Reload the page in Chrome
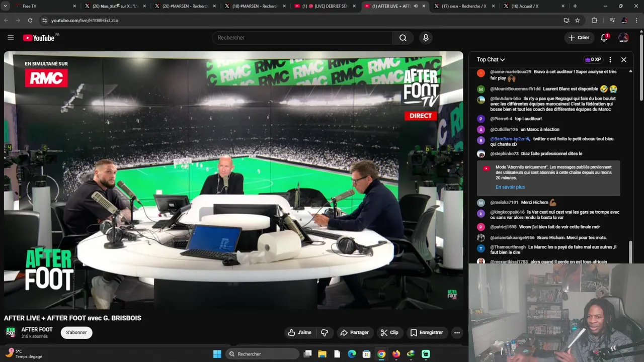644x362 pixels. point(30,20)
